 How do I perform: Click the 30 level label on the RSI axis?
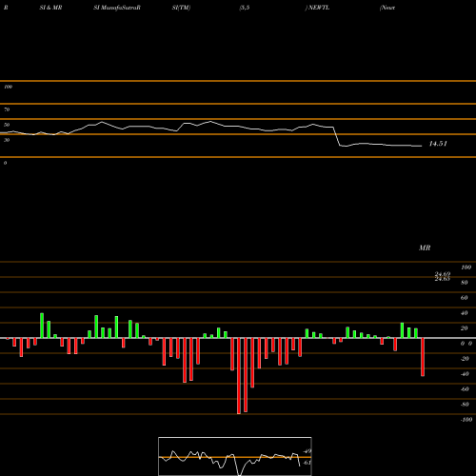click(7, 140)
